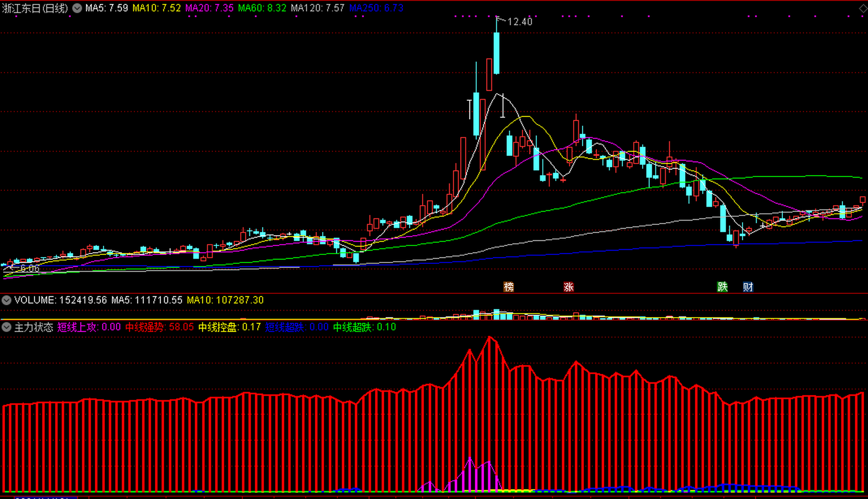
Task: Click the 6.06 low price label
Action: pyautogui.click(x=30, y=268)
